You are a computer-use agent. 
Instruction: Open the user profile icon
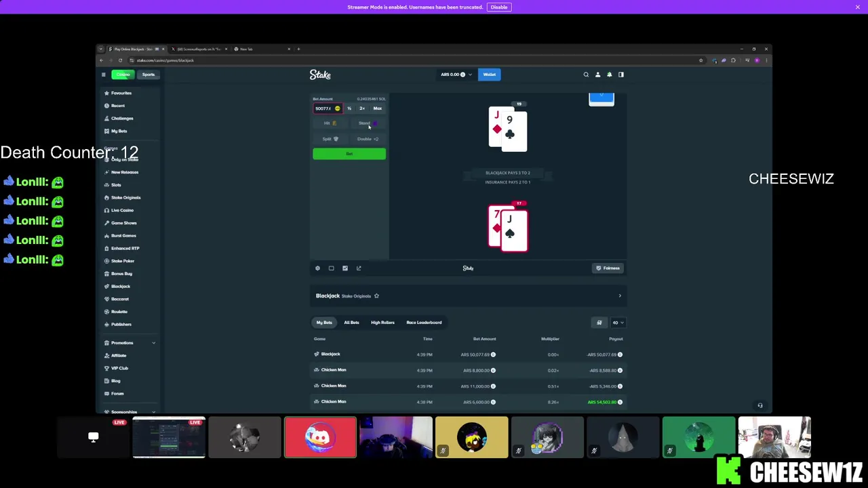pyautogui.click(x=597, y=75)
